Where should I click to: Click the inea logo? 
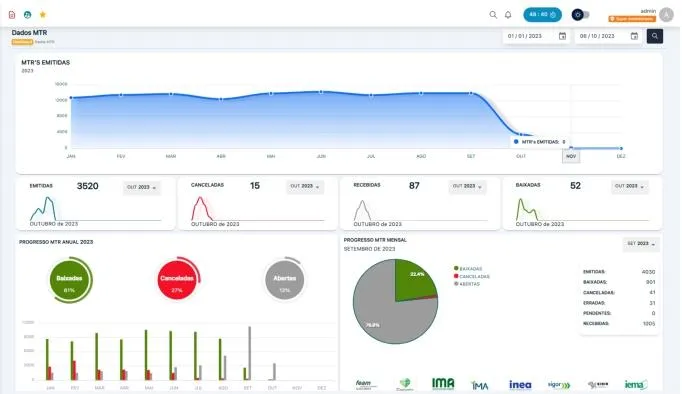tap(520, 385)
